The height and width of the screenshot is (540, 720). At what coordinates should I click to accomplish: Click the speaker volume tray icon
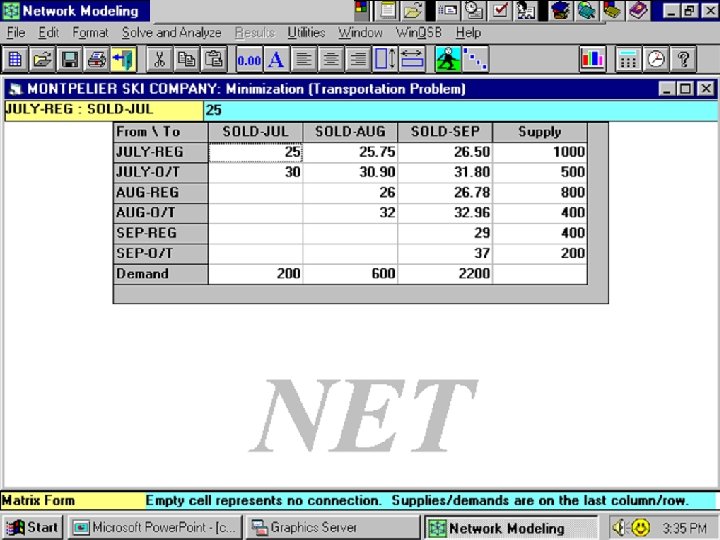click(620, 528)
